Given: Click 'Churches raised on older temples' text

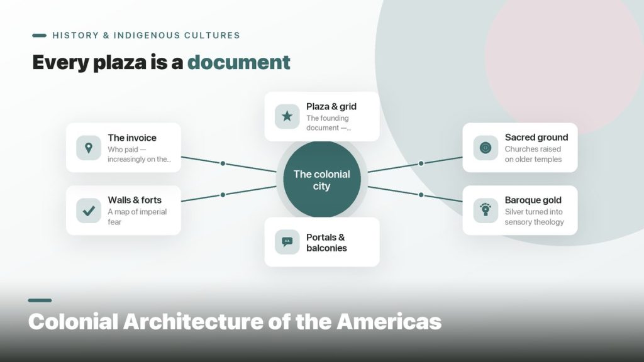Looking at the screenshot, I should (x=533, y=154).
